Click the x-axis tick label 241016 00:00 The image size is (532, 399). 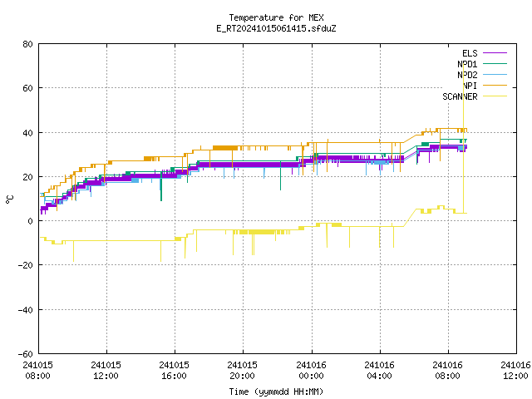[311, 370]
